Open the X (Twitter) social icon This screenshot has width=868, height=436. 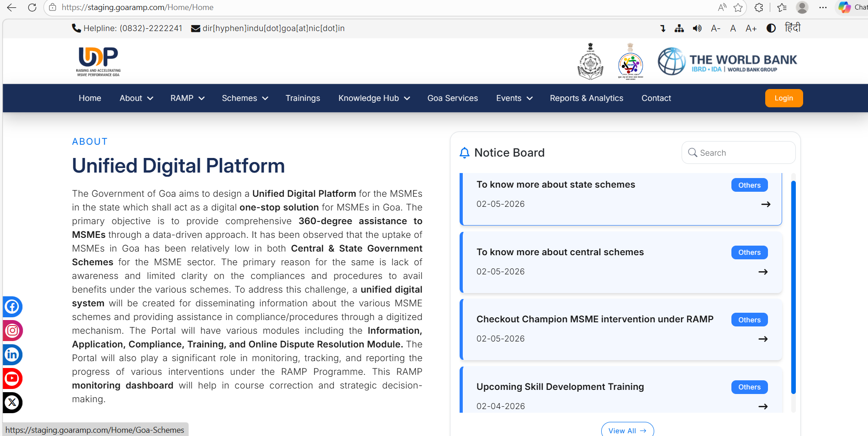pyautogui.click(x=12, y=403)
